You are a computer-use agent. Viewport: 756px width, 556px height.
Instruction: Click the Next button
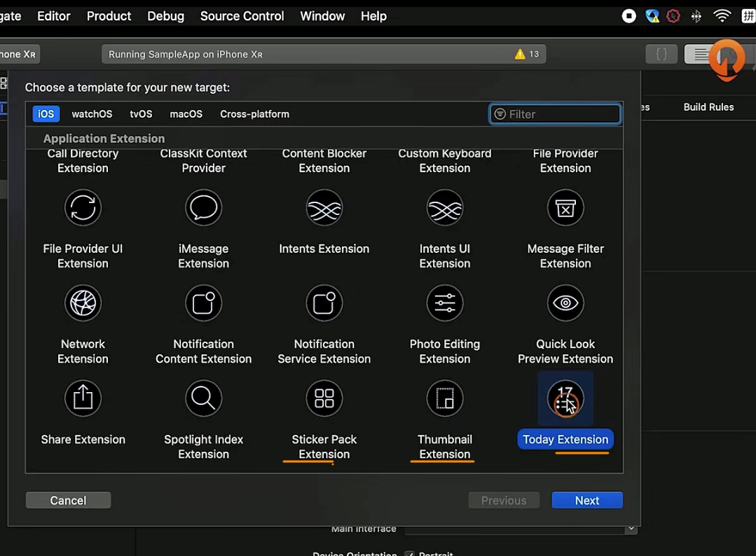(586, 500)
